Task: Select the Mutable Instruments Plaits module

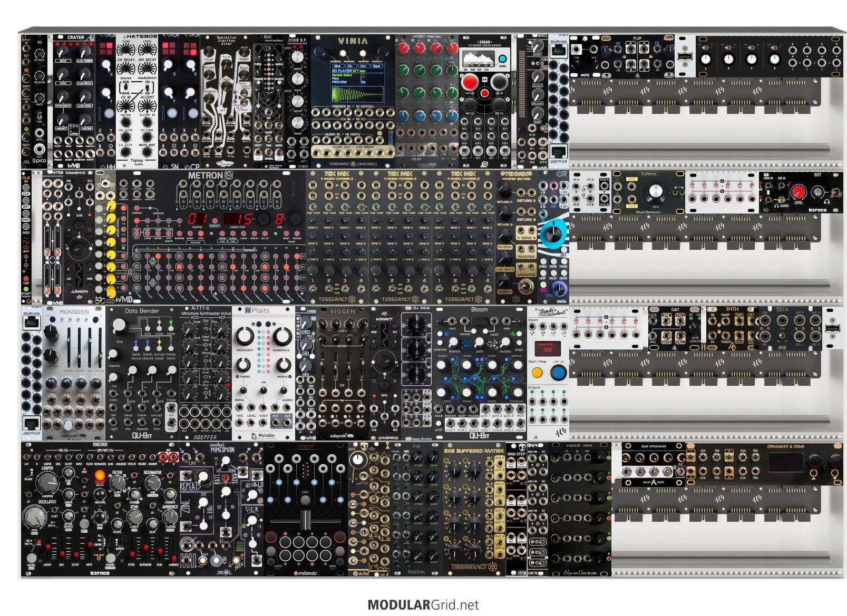Action: coord(264,373)
